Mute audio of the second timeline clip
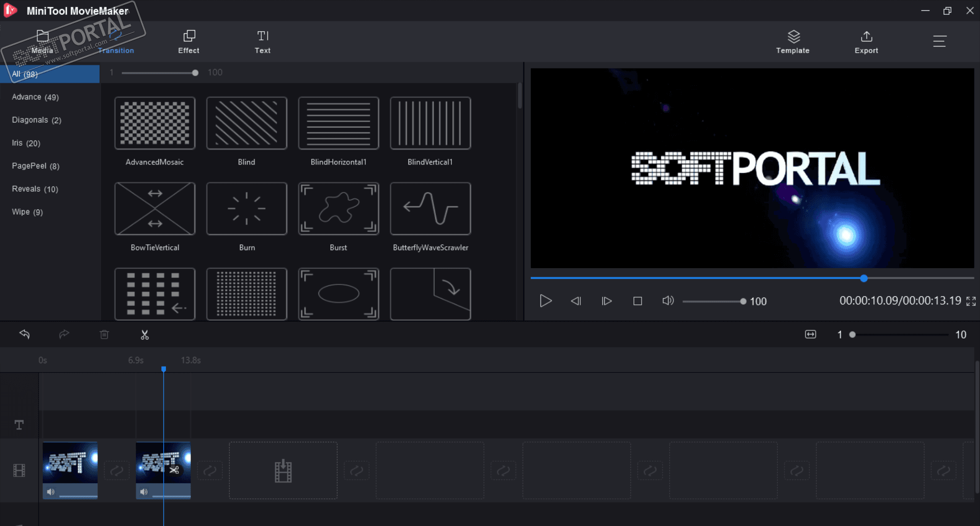The width and height of the screenshot is (980, 526). click(x=144, y=492)
